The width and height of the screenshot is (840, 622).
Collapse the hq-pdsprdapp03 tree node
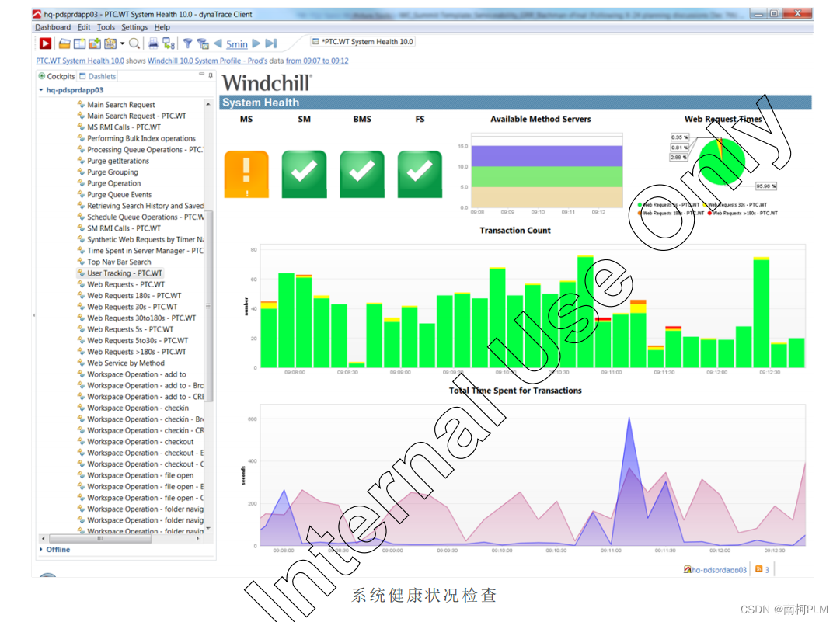click(40, 90)
